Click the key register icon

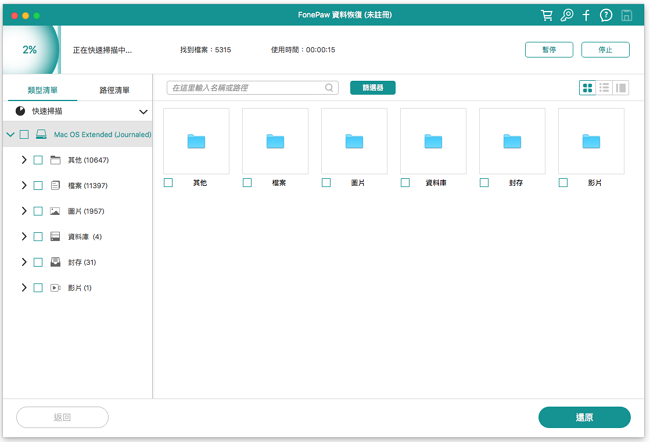[567, 15]
